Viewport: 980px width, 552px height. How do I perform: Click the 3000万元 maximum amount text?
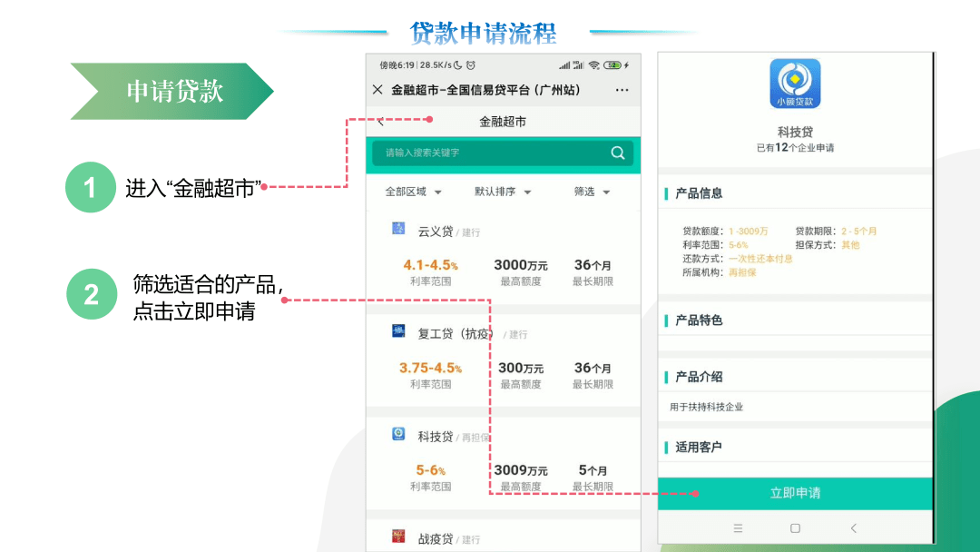[x=521, y=265]
